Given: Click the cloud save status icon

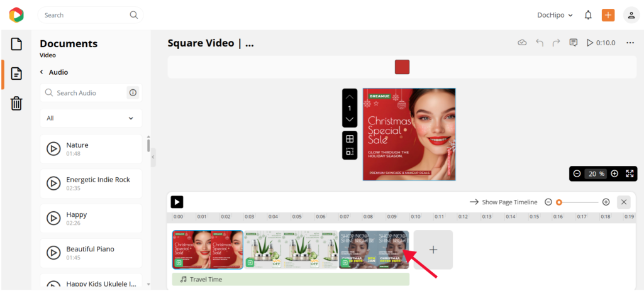Looking at the screenshot, I should click(x=522, y=43).
